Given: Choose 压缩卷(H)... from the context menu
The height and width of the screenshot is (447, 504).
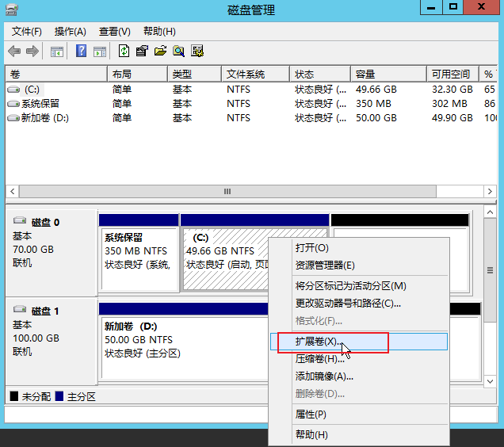Looking at the screenshot, I should [317, 359].
